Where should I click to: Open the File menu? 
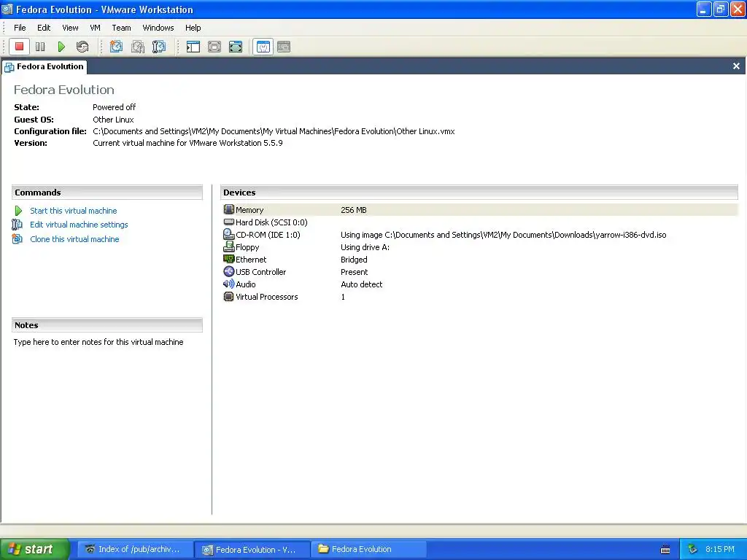pos(20,28)
